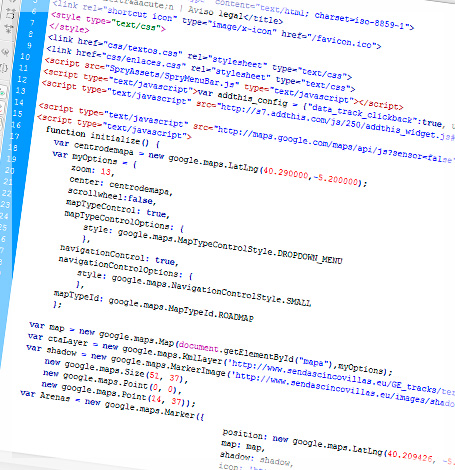This screenshot has height=470, width=455.
Task: Click the google.maps.Marker constructor text
Action: [x=149, y=409]
